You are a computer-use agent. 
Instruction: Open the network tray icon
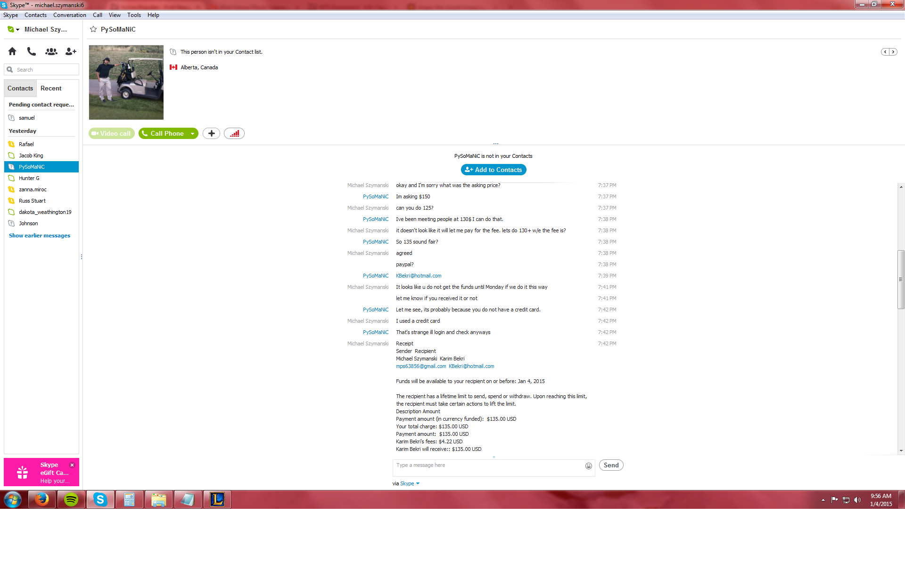click(846, 500)
